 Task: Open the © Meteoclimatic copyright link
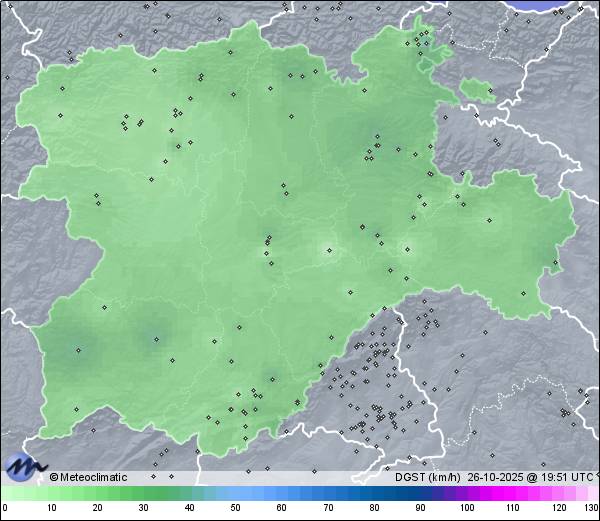pyautogui.click(x=89, y=477)
